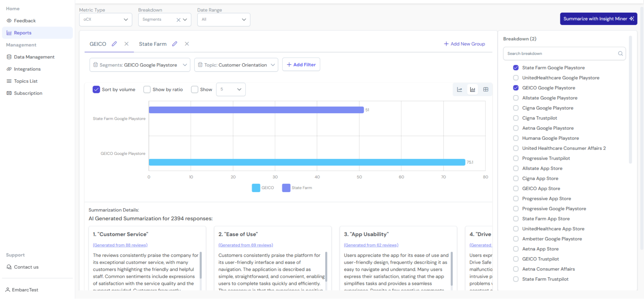
Task: Switch to the State Farm group tab
Action: click(153, 44)
